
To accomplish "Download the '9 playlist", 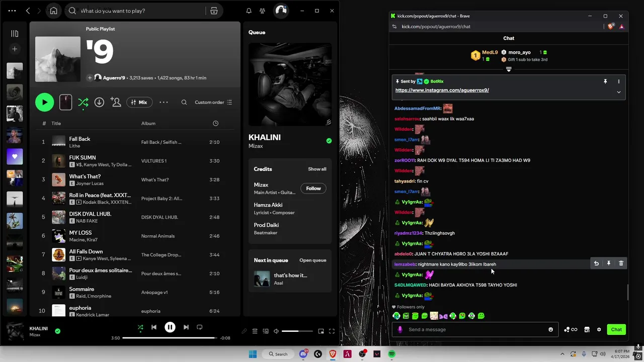I will click(x=99, y=102).
